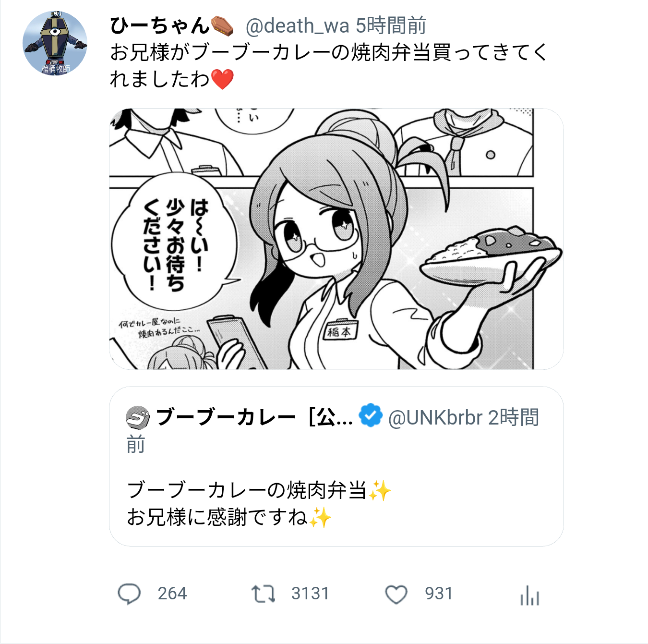
Task: Click the 931 likes count
Action: point(439,594)
